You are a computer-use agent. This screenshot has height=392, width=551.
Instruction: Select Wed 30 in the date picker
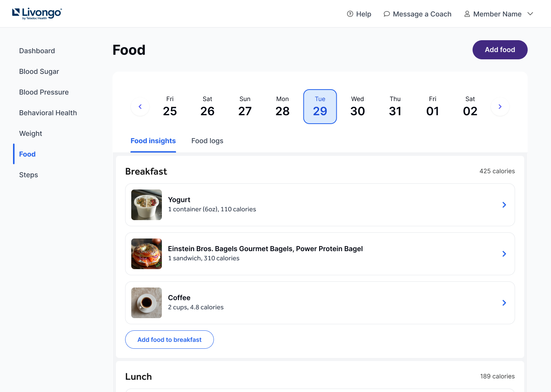[357, 106]
